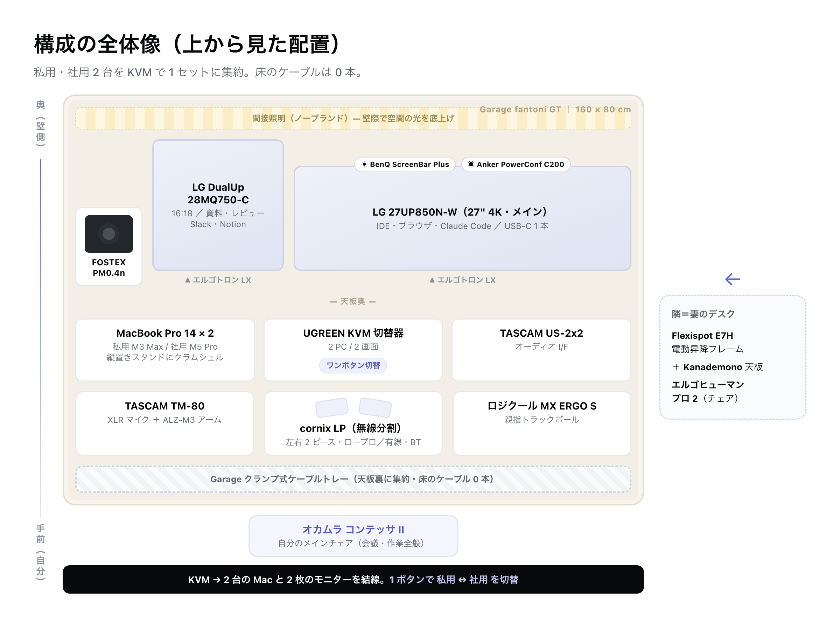Click the 縦置きスタンドにクラムシェル text
This screenshot has height=630, width=840.
click(165, 357)
